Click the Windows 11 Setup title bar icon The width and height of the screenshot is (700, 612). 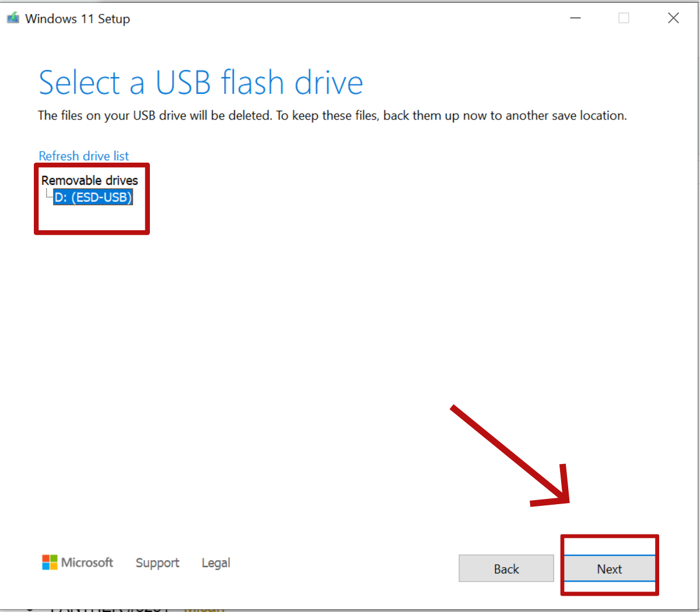click(x=13, y=18)
